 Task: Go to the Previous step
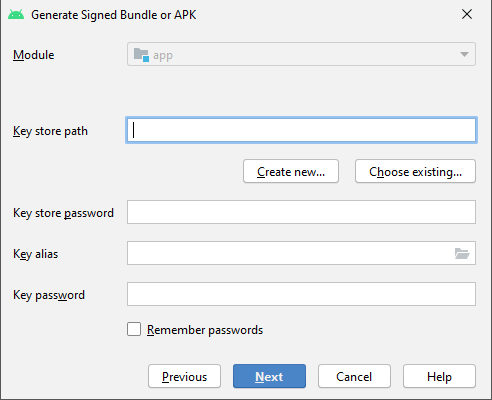[x=184, y=376]
